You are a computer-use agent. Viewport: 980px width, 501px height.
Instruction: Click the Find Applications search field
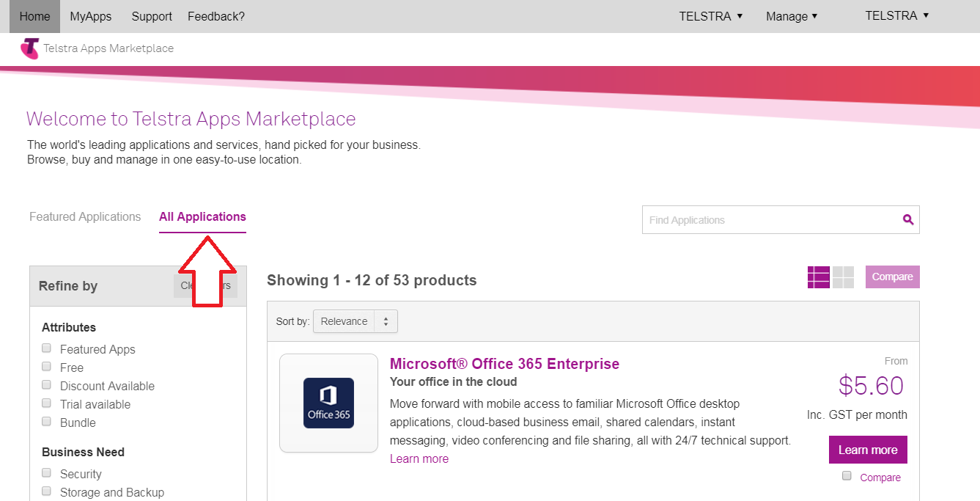click(x=770, y=219)
